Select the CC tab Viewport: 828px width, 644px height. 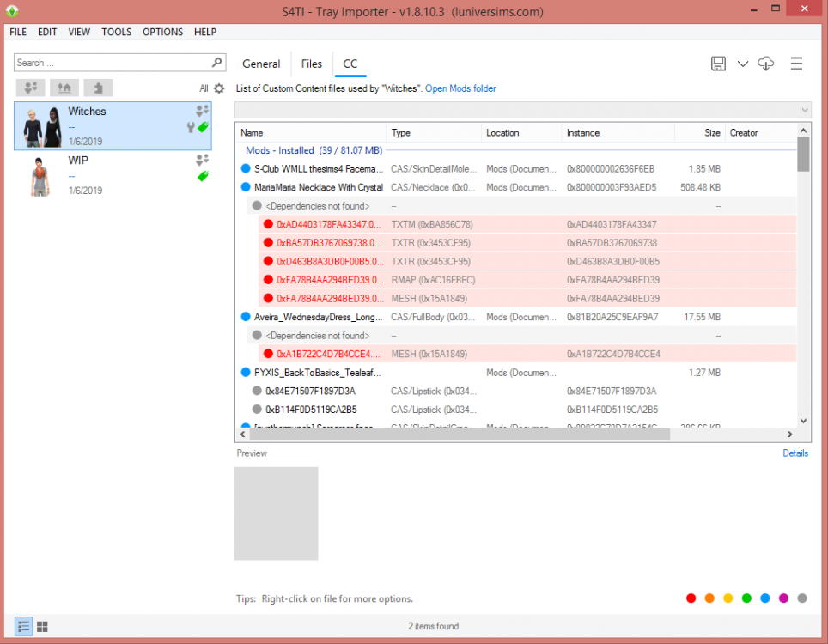pyautogui.click(x=350, y=64)
